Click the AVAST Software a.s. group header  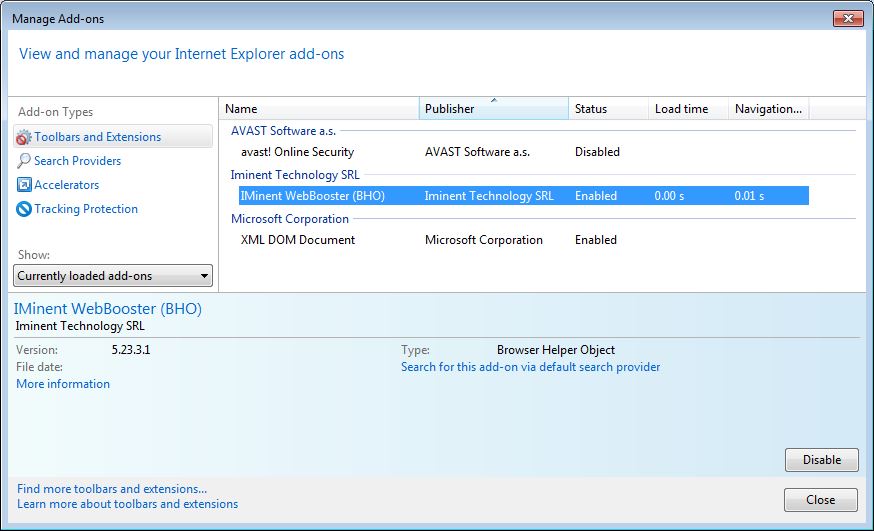[x=283, y=131]
